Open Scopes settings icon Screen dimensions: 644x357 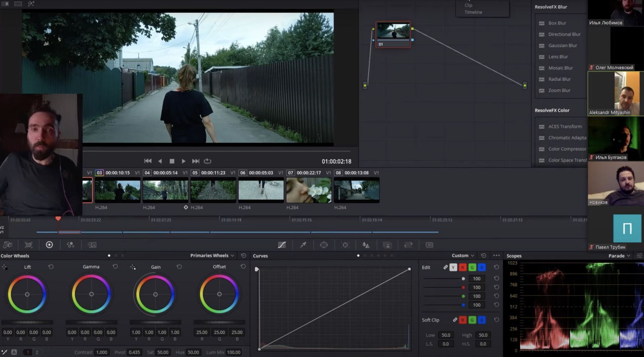pyautogui.click(x=639, y=256)
